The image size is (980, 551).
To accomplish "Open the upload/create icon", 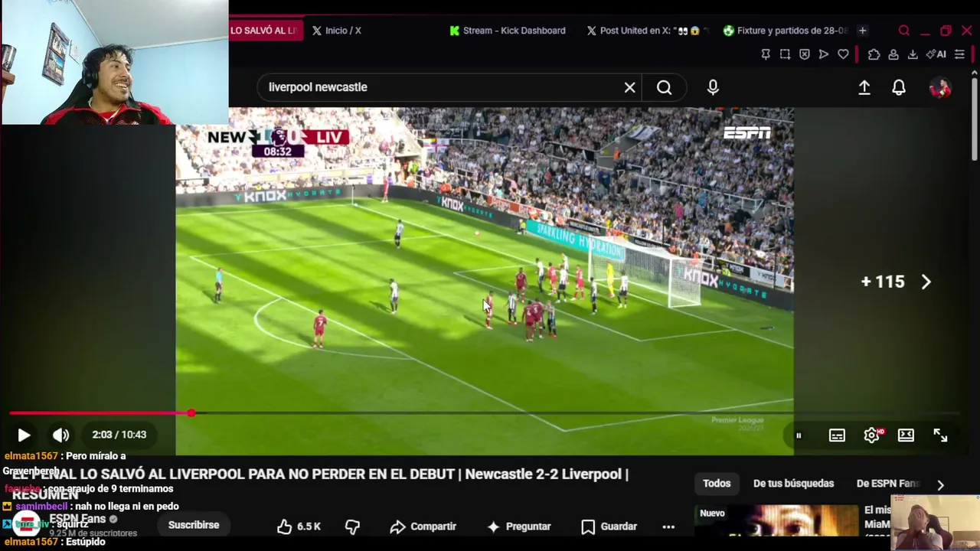I will [x=864, y=88].
